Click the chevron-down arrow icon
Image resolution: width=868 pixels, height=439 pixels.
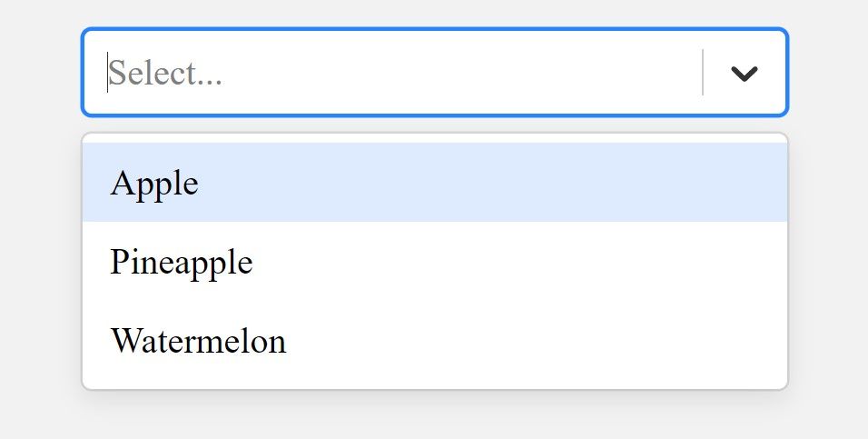pos(745,74)
